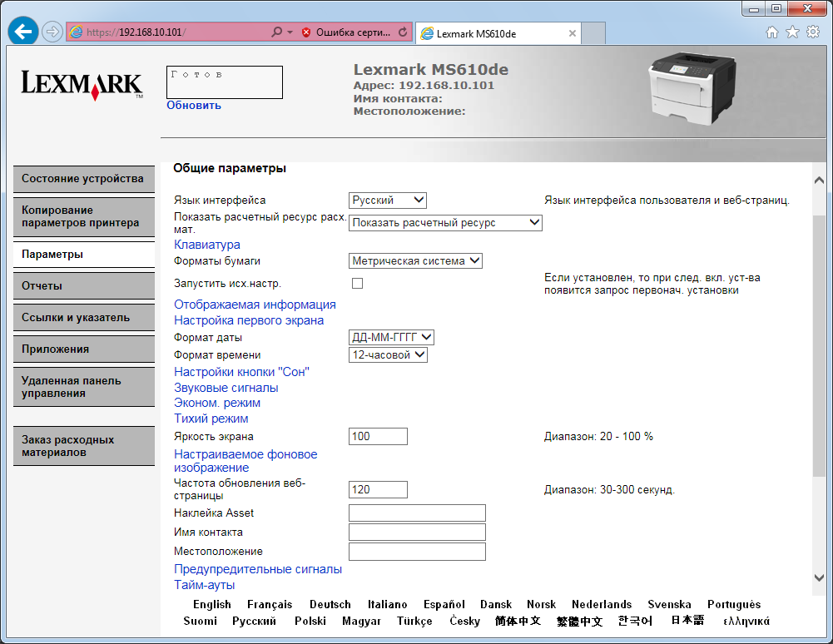Switch language to Türkçe
Viewport: 833px width, 644px height.
pyautogui.click(x=414, y=622)
